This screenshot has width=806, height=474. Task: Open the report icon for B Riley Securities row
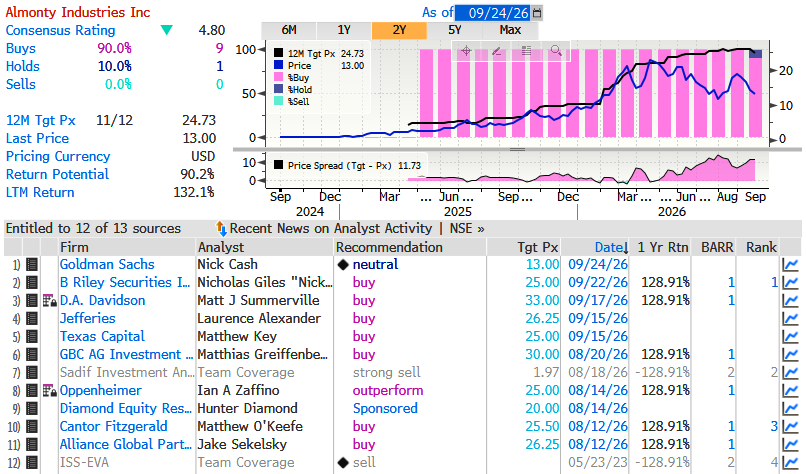(32, 282)
